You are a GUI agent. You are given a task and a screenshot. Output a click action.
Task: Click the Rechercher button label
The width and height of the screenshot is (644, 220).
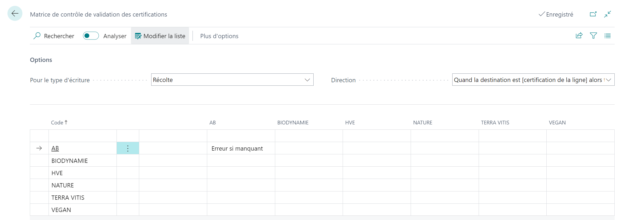point(59,36)
